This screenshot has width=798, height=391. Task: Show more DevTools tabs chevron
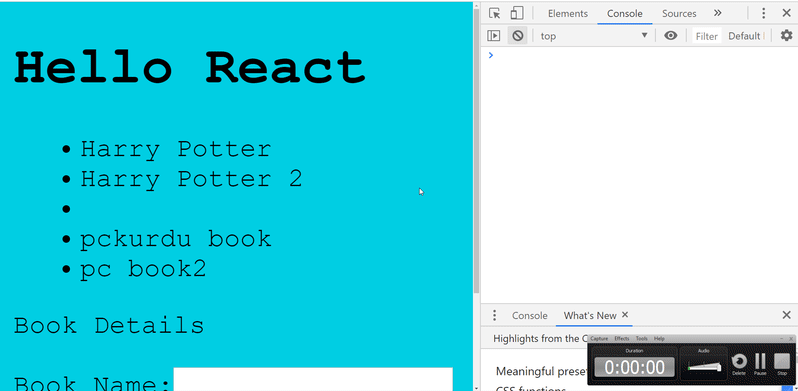pos(718,13)
